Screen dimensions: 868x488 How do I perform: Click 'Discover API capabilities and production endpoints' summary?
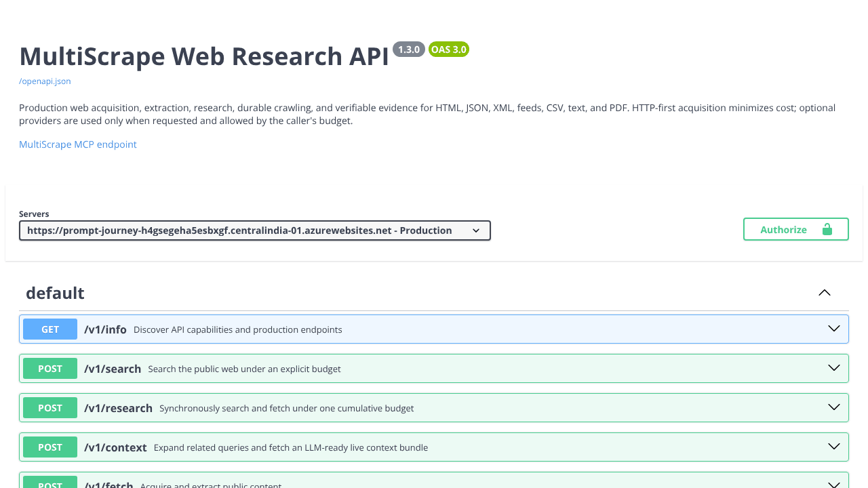(238, 330)
